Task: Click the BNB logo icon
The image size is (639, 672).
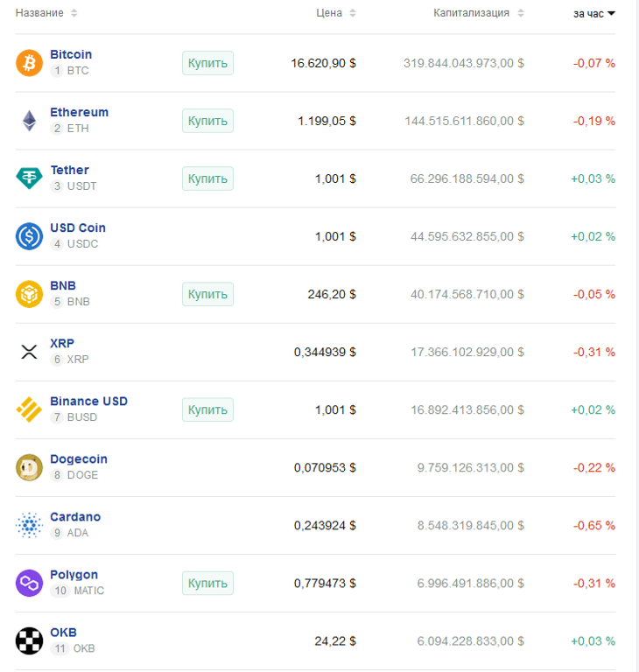Action: pos(29,294)
